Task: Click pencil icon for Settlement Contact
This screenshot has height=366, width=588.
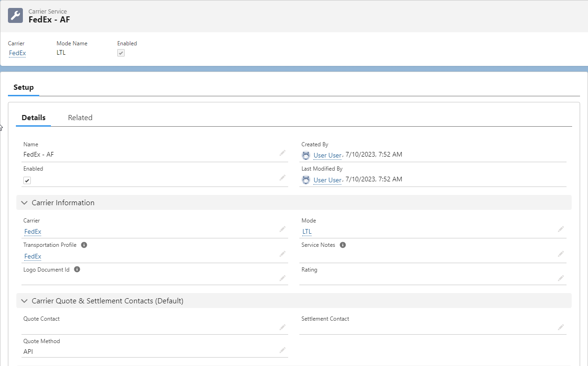Action: [561, 327]
